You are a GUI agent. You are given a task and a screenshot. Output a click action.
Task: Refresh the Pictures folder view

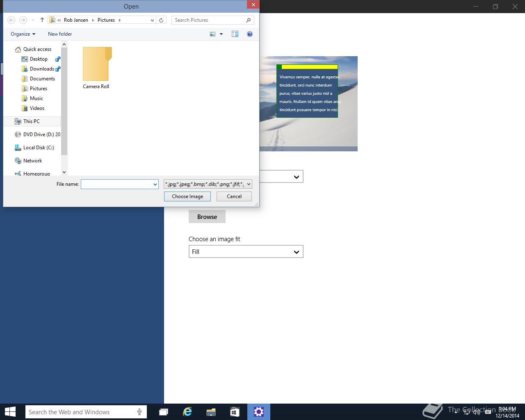[161, 20]
